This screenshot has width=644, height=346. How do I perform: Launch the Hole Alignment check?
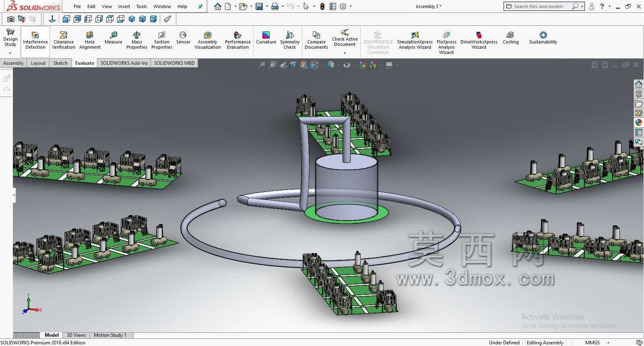coord(90,40)
